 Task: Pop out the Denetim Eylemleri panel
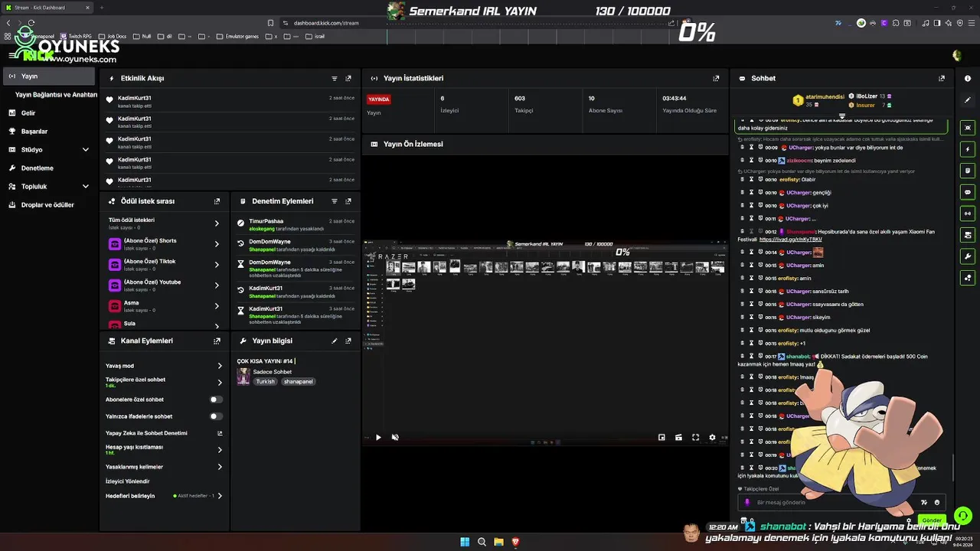coord(348,201)
